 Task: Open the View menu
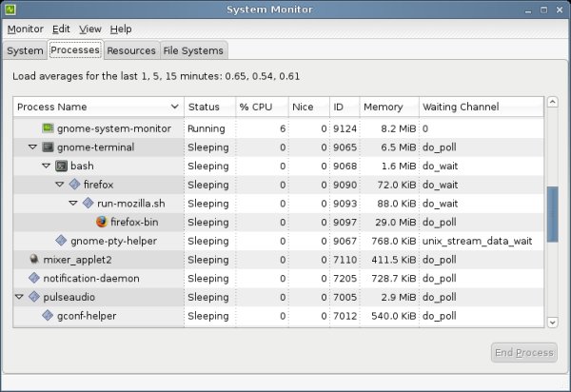tap(90, 29)
